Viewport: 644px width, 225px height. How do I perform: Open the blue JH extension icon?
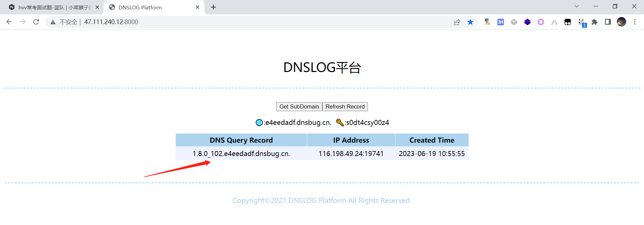pos(500,22)
